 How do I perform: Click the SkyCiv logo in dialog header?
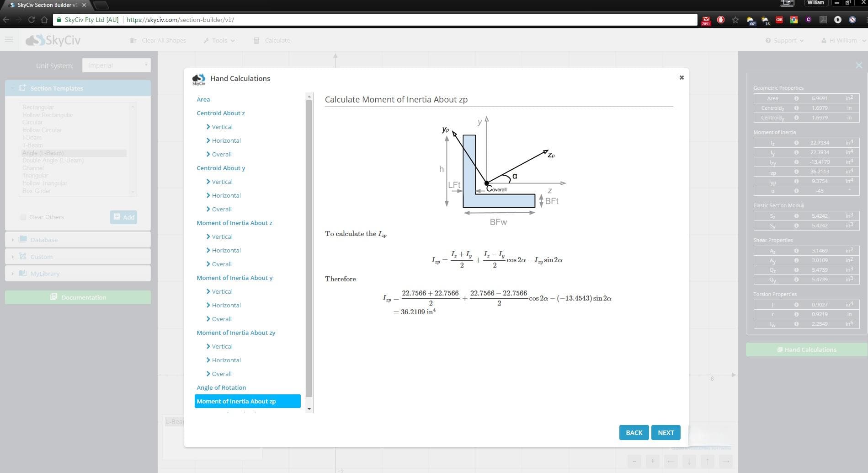tap(199, 79)
